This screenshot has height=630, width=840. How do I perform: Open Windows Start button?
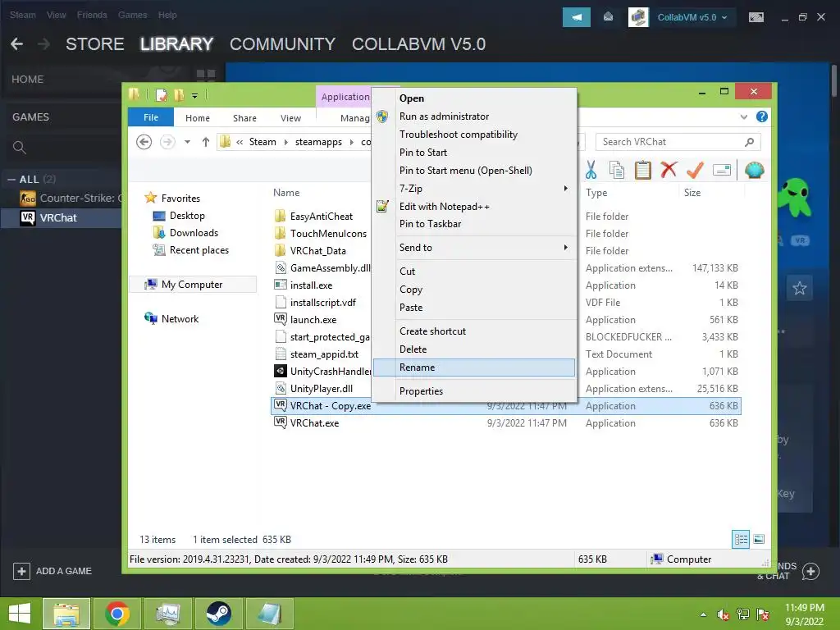click(x=20, y=614)
